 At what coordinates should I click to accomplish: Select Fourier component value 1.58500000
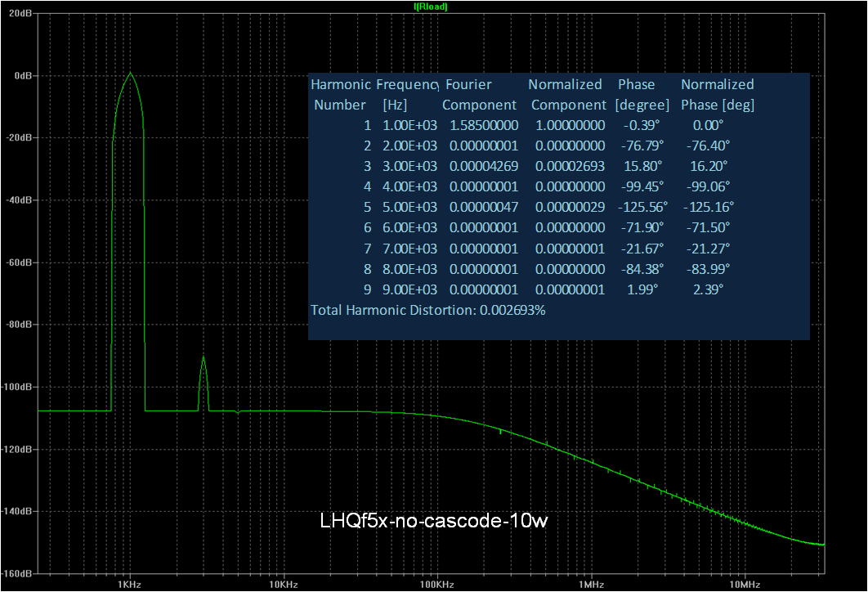pos(484,126)
